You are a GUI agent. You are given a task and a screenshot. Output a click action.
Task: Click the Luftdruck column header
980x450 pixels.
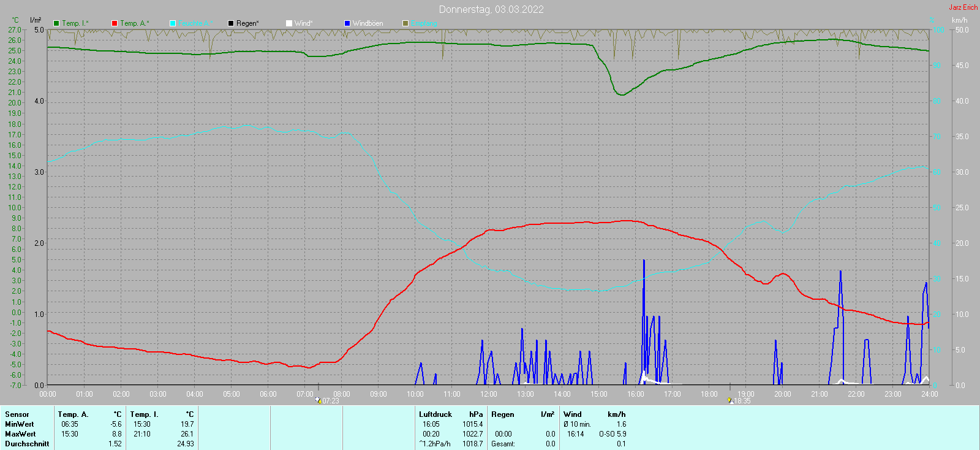pyautogui.click(x=435, y=414)
